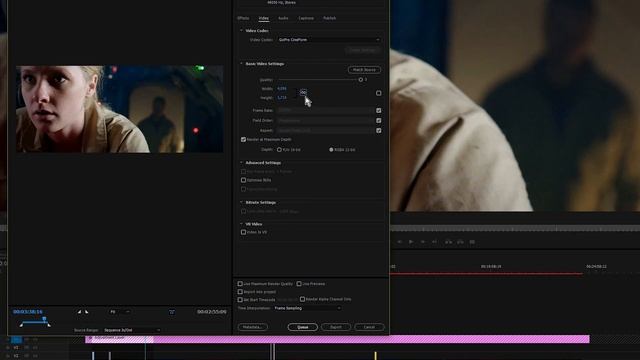Viewport: 640px width, 360px height.
Task: Enable Use Maximum Render Quality checkbox
Action: (240, 284)
